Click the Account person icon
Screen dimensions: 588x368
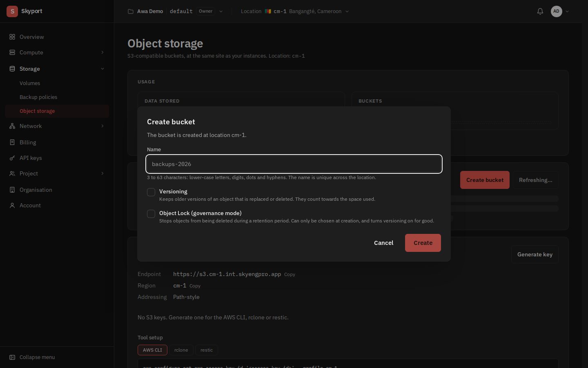tap(12, 205)
